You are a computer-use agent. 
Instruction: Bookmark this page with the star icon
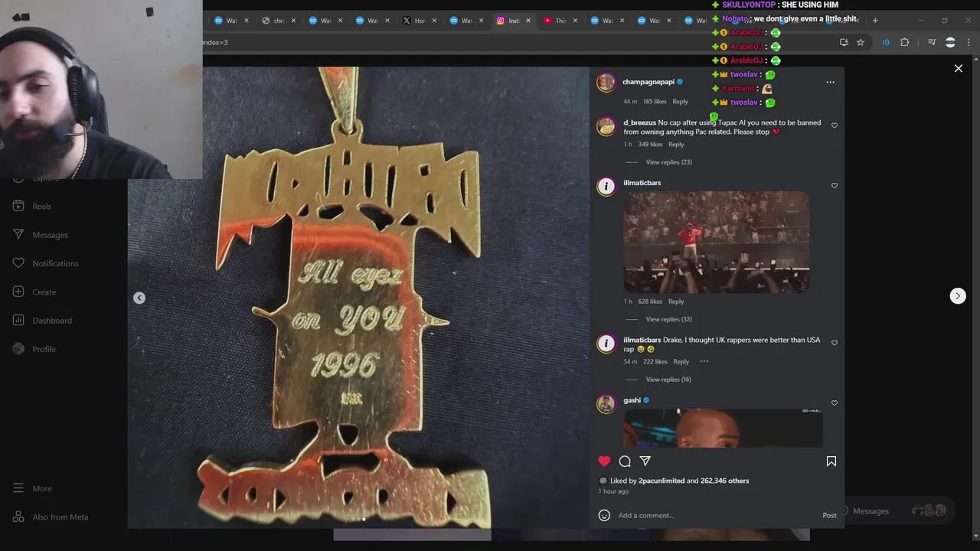861,43
